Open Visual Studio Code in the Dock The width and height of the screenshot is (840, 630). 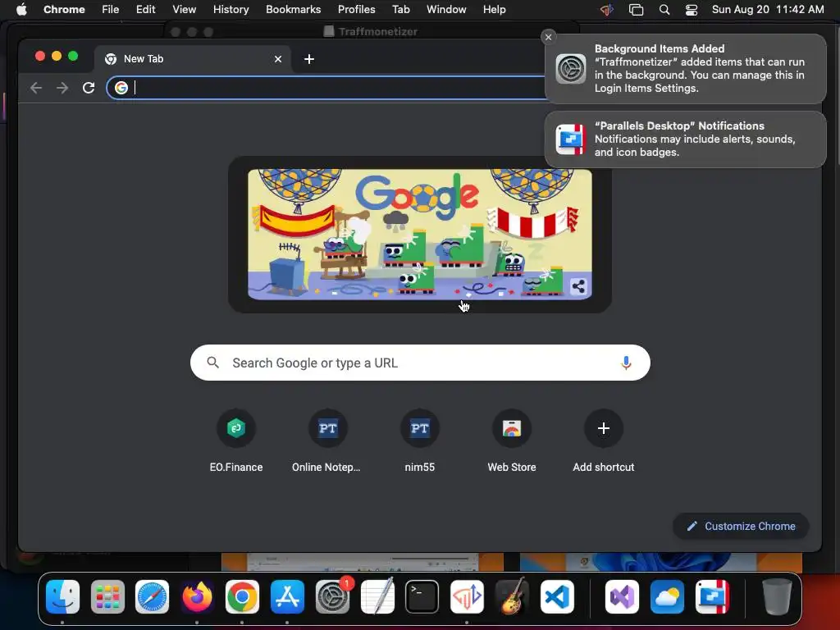point(557,596)
